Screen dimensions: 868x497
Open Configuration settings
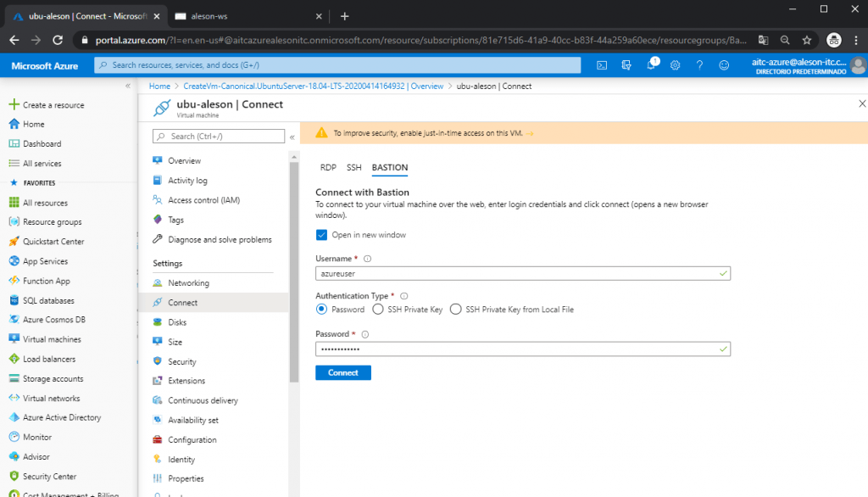192,439
